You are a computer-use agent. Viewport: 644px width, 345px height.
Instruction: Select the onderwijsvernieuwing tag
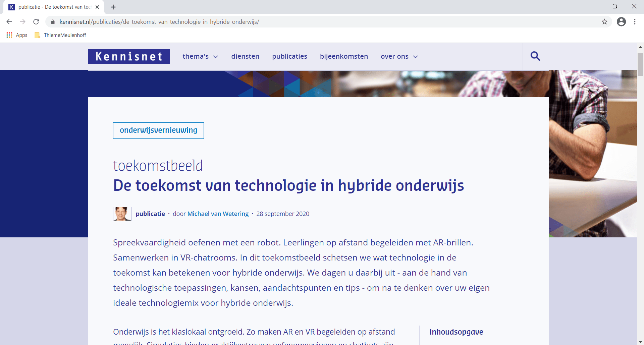tap(158, 130)
